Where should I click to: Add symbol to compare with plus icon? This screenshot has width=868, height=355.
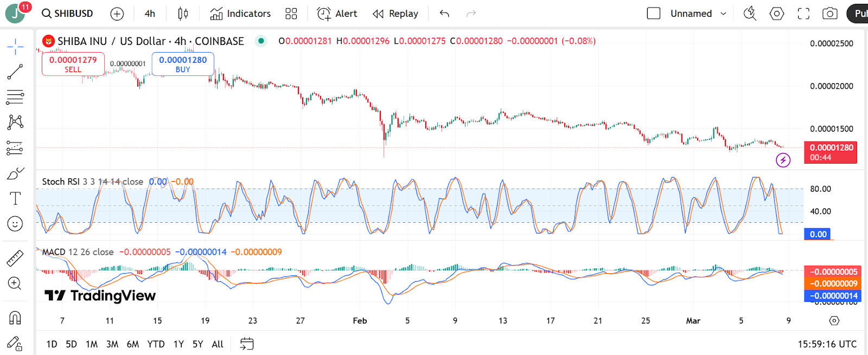coord(117,14)
